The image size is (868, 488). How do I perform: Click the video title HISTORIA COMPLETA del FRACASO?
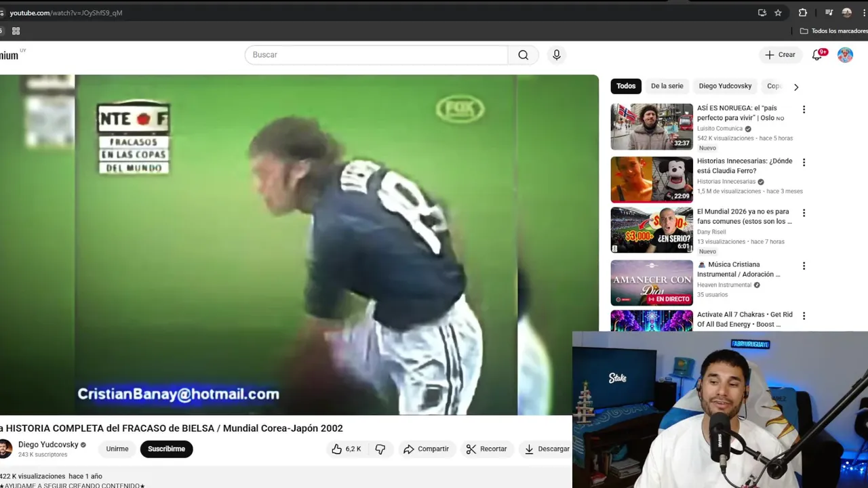pos(172,428)
